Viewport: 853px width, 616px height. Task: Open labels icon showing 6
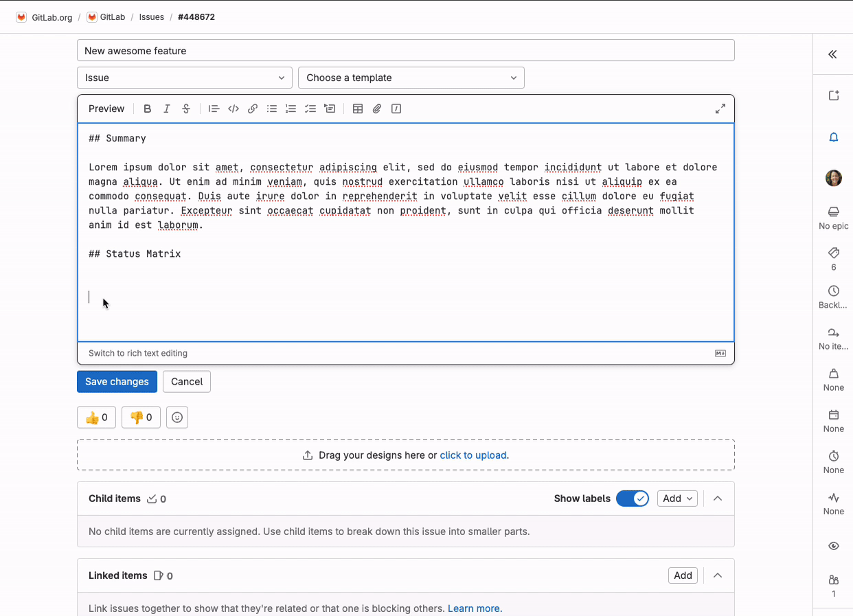[834, 259]
